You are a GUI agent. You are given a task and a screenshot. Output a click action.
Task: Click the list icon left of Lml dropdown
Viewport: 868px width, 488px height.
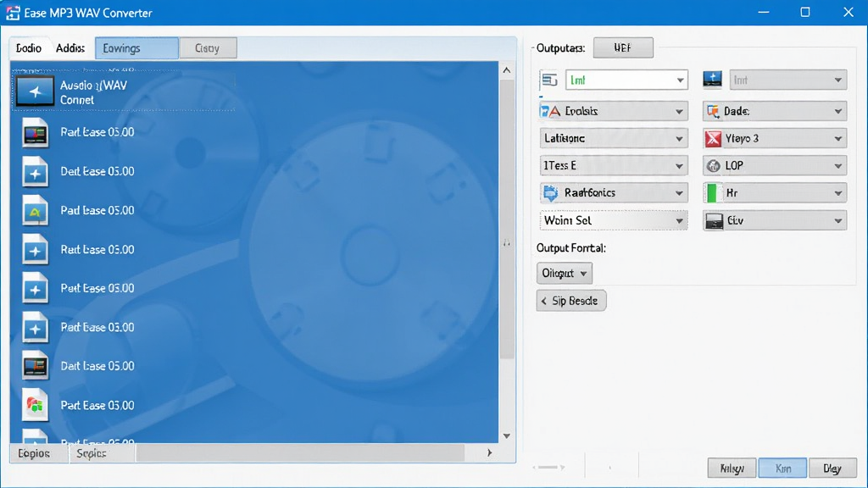tap(549, 80)
